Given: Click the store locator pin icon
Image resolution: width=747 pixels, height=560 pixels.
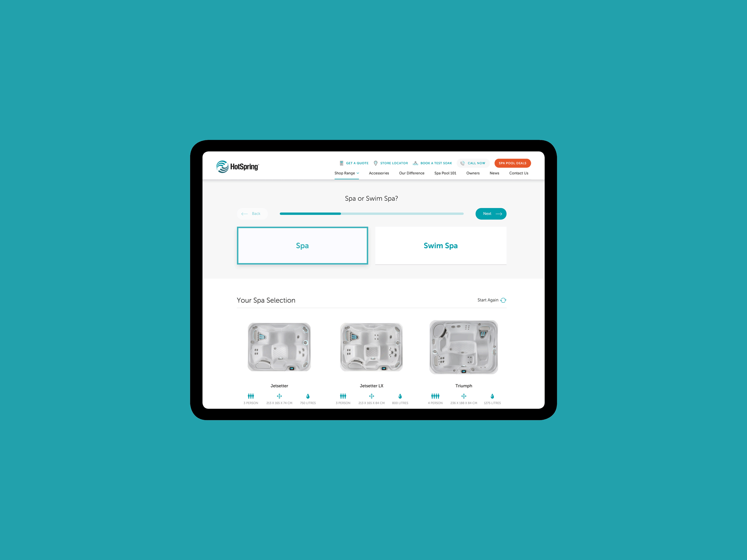Looking at the screenshot, I should click(x=375, y=164).
